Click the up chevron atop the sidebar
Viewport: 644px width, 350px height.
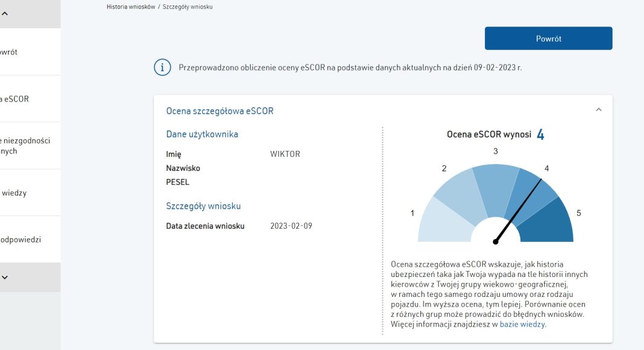pos(5,13)
